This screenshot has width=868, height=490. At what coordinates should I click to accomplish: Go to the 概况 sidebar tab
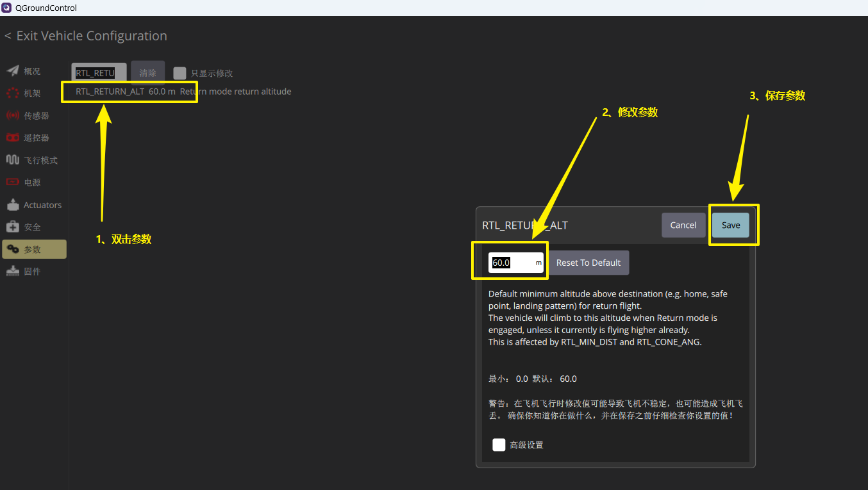click(34, 71)
